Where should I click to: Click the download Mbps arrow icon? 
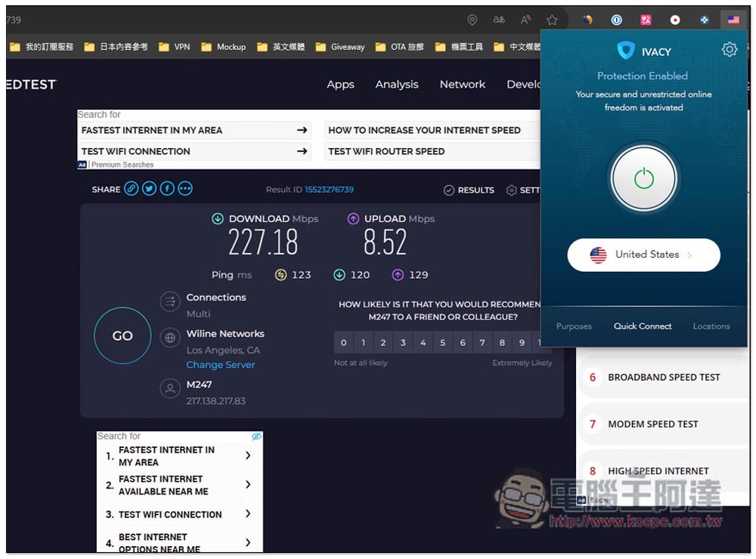[x=218, y=219]
